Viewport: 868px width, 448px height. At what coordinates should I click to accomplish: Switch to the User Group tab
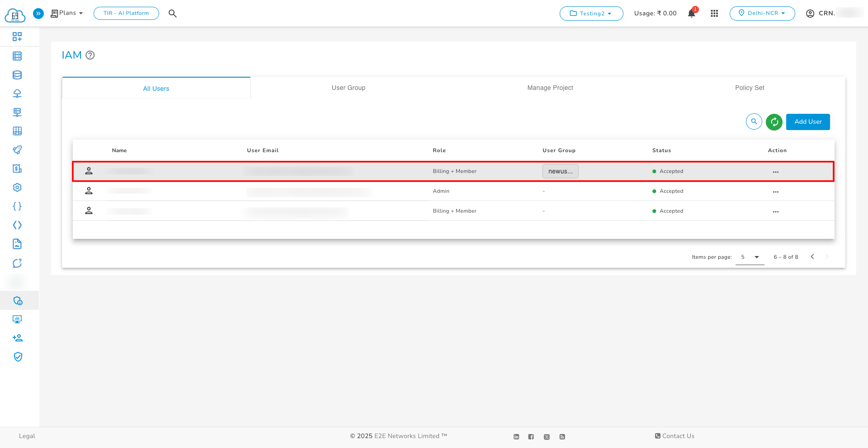pos(348,88)
